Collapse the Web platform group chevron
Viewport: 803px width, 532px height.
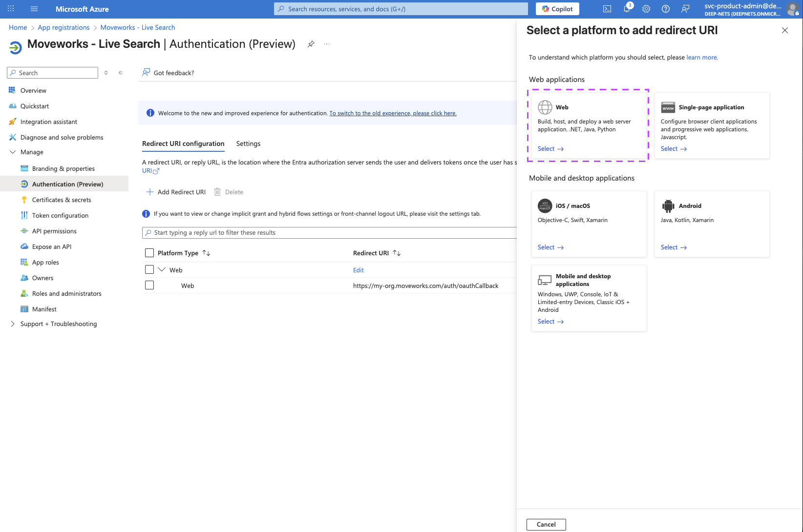click(162, 269)
